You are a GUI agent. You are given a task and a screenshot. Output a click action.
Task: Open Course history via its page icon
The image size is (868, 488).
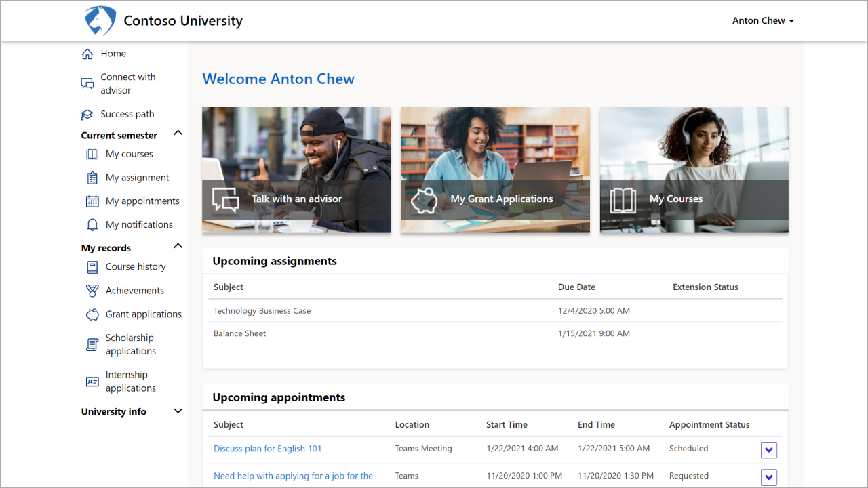click(92, 267)
